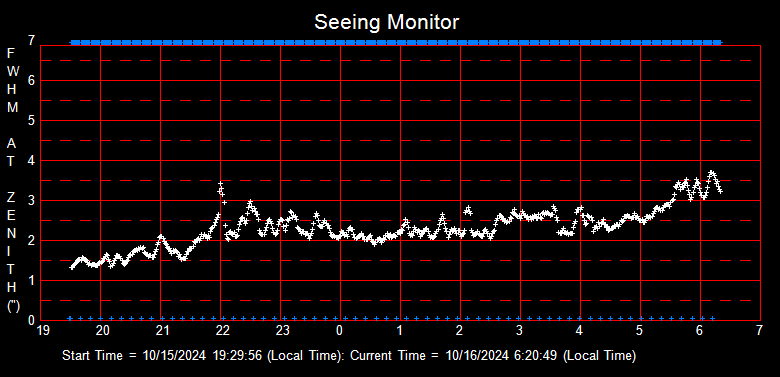Click the x-axis hour label 3
Screen dimensions: 780x377
pos(519,330)
